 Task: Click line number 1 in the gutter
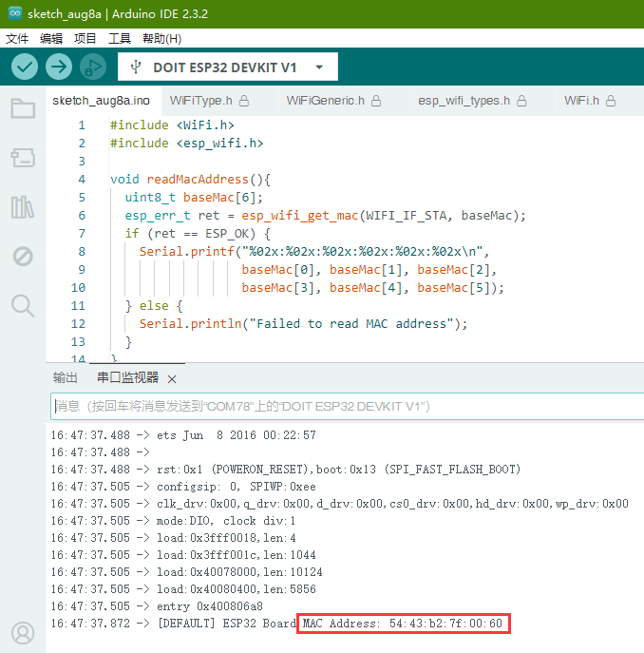click(x=82, y=125)
